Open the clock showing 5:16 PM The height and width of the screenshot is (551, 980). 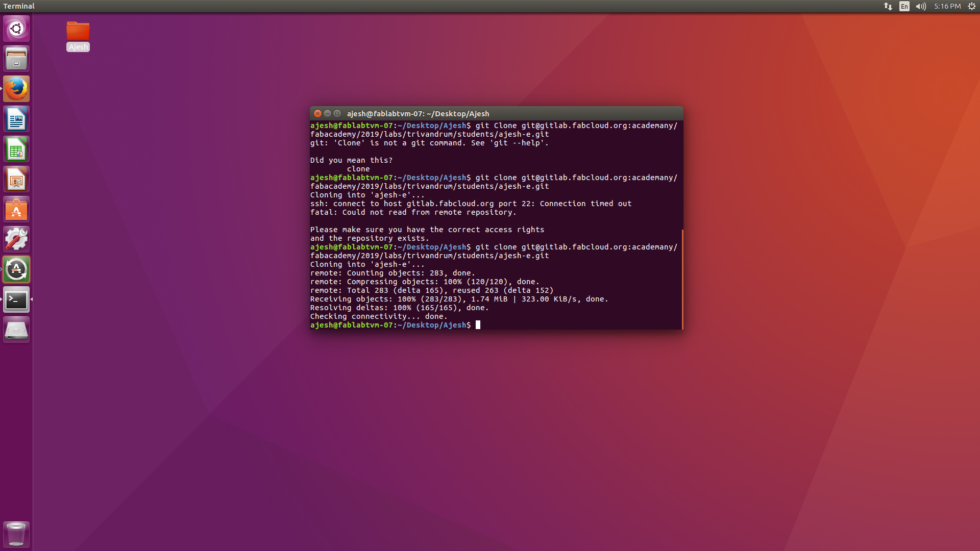click(x=947, y=6)
